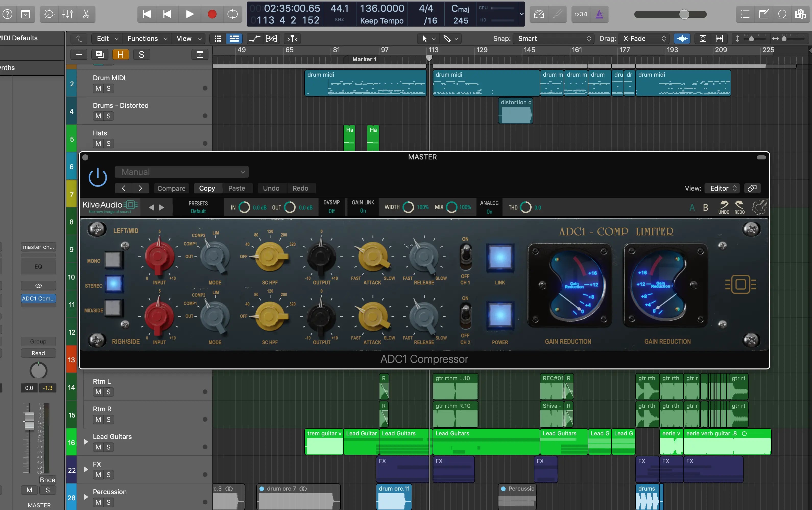Open the Mixer sliders icon

point(68,14)
